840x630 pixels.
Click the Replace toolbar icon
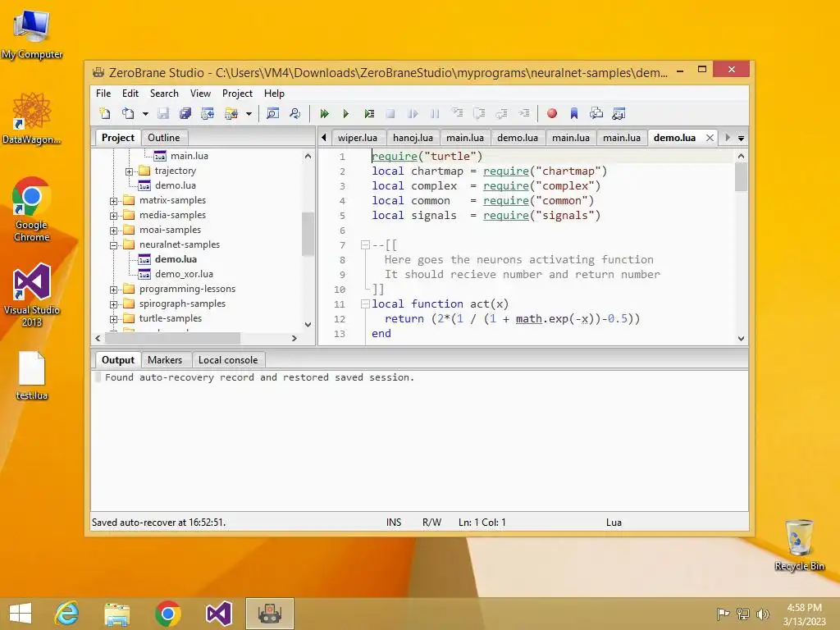(295, 113)
